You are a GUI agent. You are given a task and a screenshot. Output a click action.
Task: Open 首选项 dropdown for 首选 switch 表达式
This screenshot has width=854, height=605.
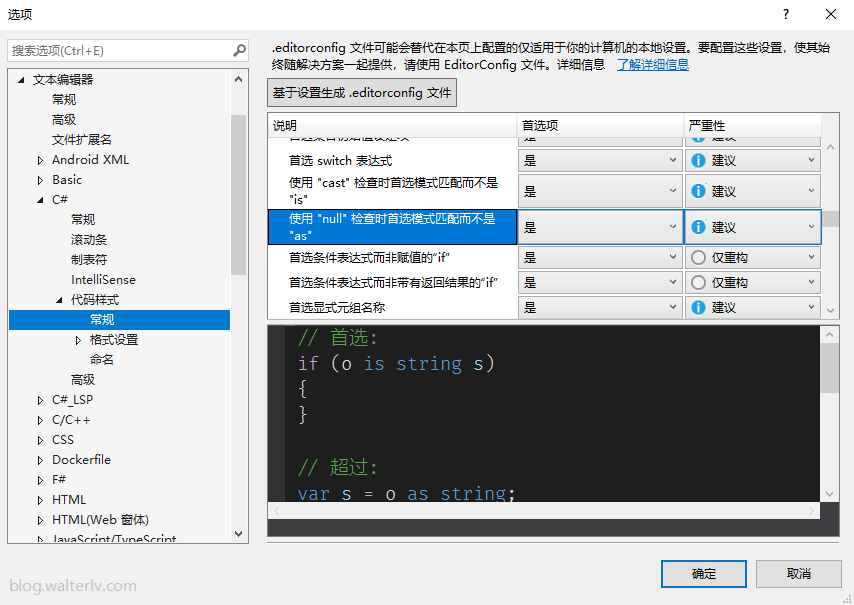(x=600, y=161)
